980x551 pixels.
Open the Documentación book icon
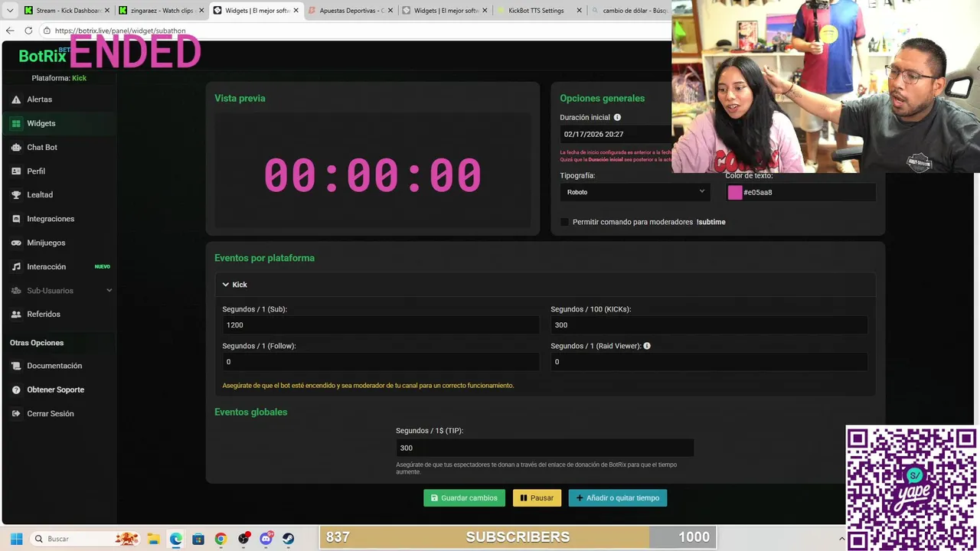16,366
